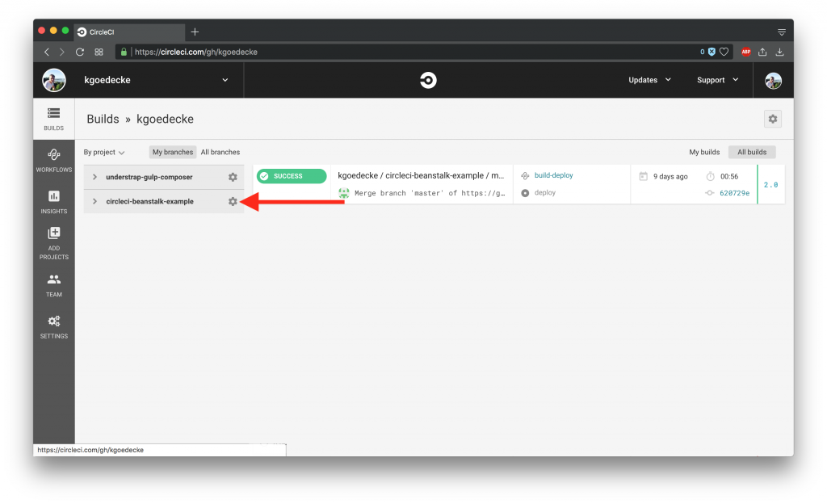
Task: Open the organization settings gear next to the Builds heading
Action: [x=773, y=120]
